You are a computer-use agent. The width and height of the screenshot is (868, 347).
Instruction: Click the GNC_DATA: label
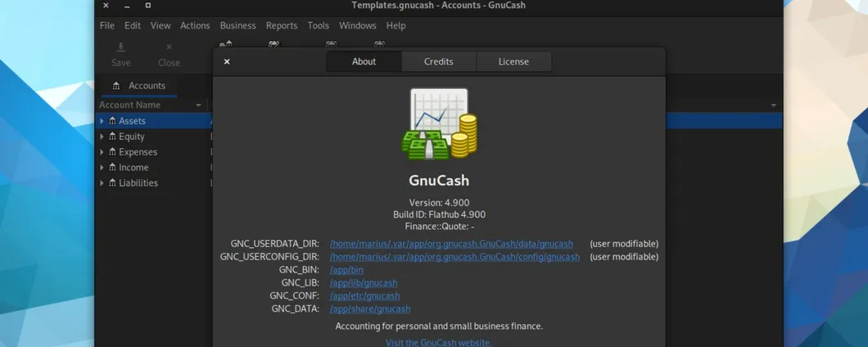[295, 309]
